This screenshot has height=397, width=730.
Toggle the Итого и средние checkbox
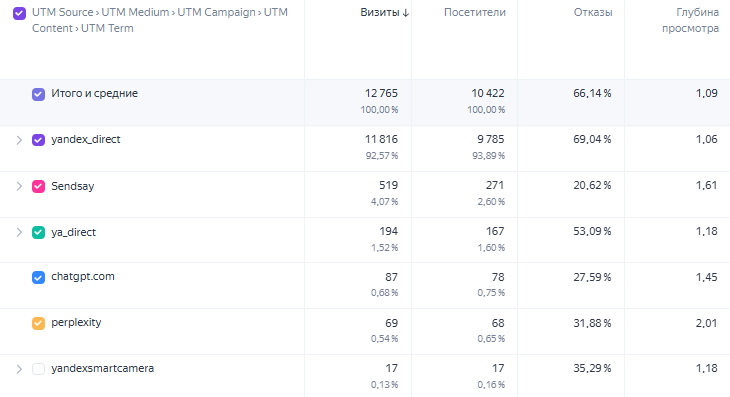[x=38, y=94]
